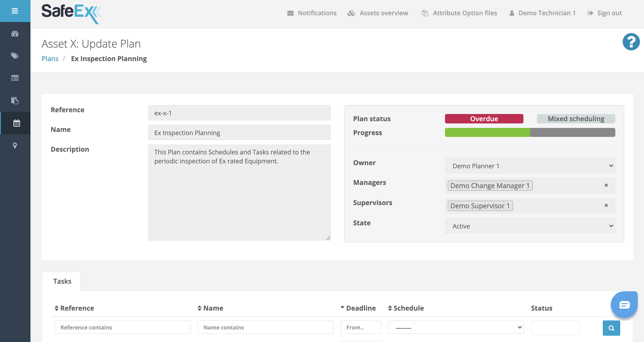Click the blue help question mark
644x342 pixels.
631,42
